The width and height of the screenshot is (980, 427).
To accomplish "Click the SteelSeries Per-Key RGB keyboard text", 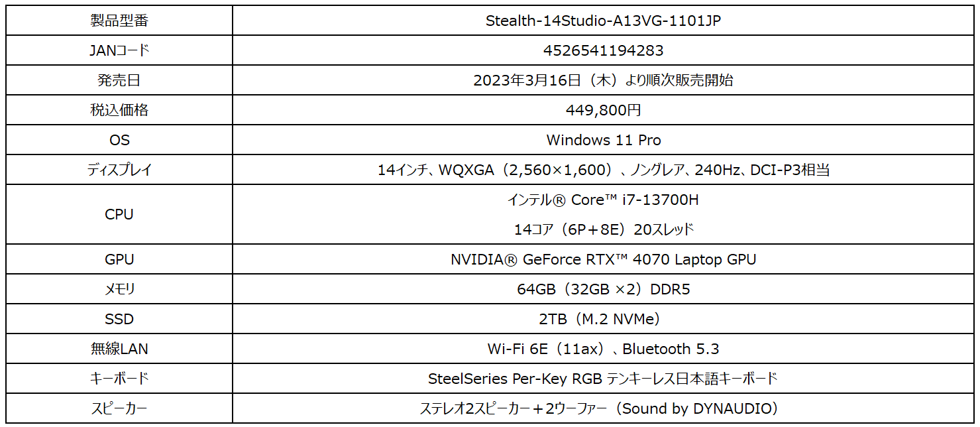I will [x=603, y=379].
